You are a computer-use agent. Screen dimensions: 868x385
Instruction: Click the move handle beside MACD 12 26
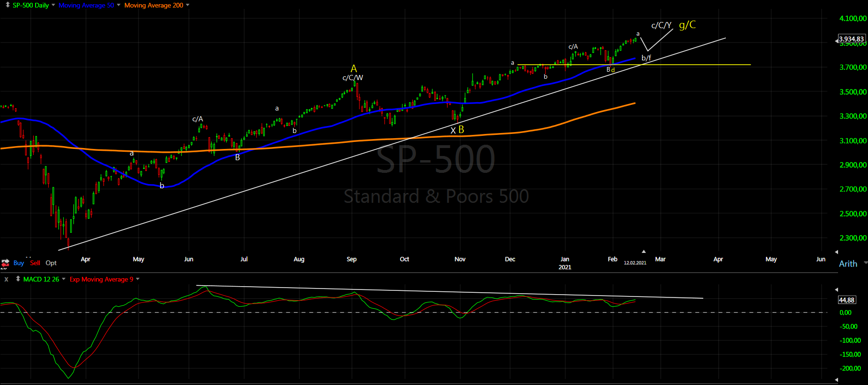[18, 279]
